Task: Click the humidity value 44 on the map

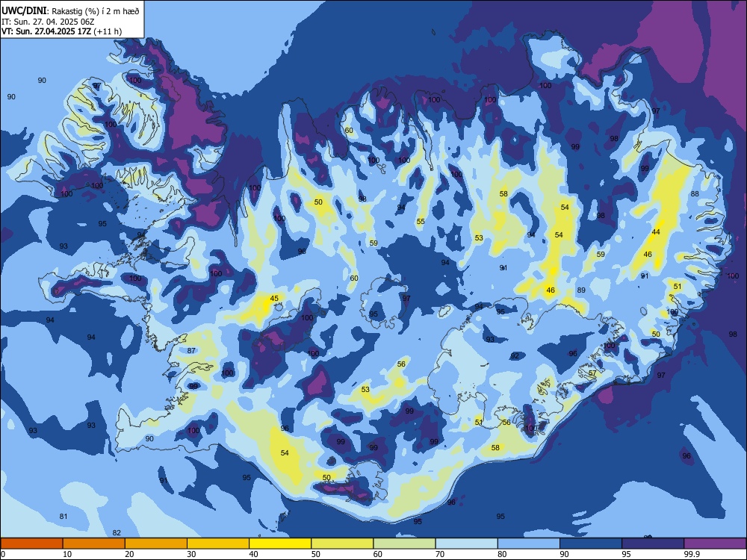Action: click(656, 232)
